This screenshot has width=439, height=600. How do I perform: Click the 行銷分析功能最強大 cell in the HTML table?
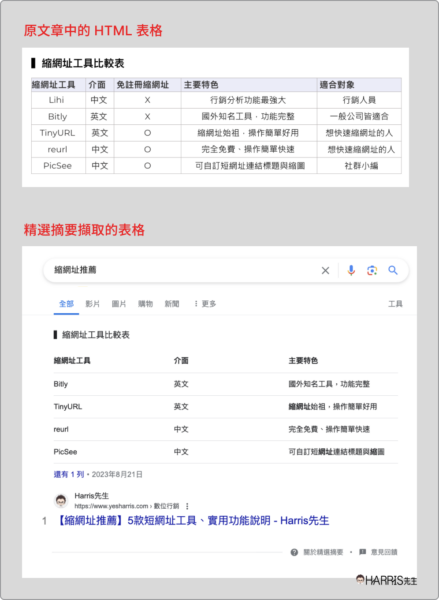pos(248,100)
